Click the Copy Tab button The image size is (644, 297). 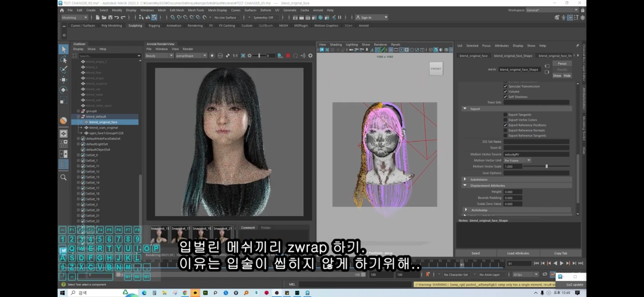click(x=560, y=253)
